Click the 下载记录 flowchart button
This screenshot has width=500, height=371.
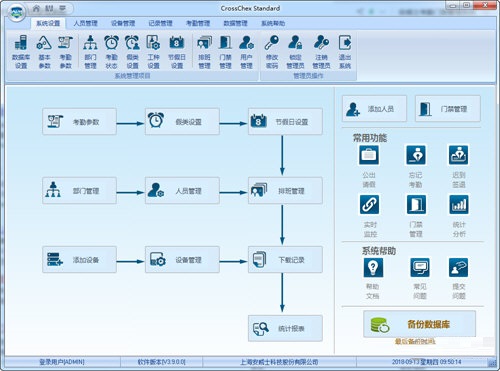coord(285,260)
